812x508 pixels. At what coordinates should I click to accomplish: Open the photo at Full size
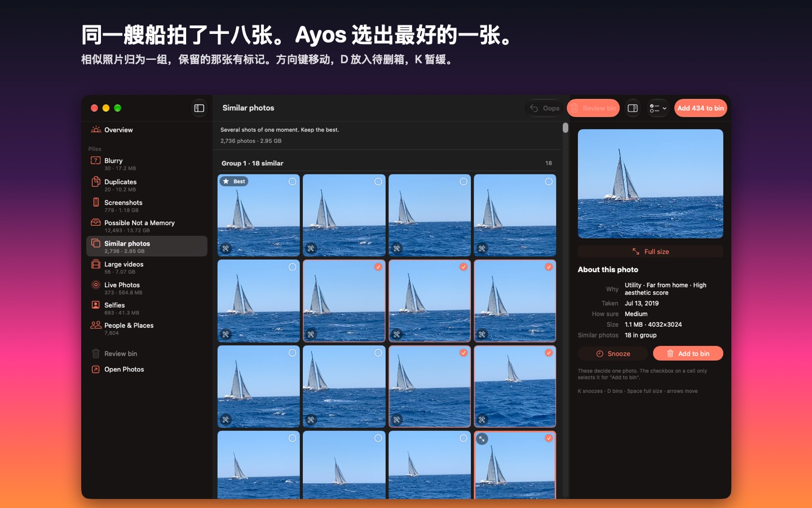(650, 252)
